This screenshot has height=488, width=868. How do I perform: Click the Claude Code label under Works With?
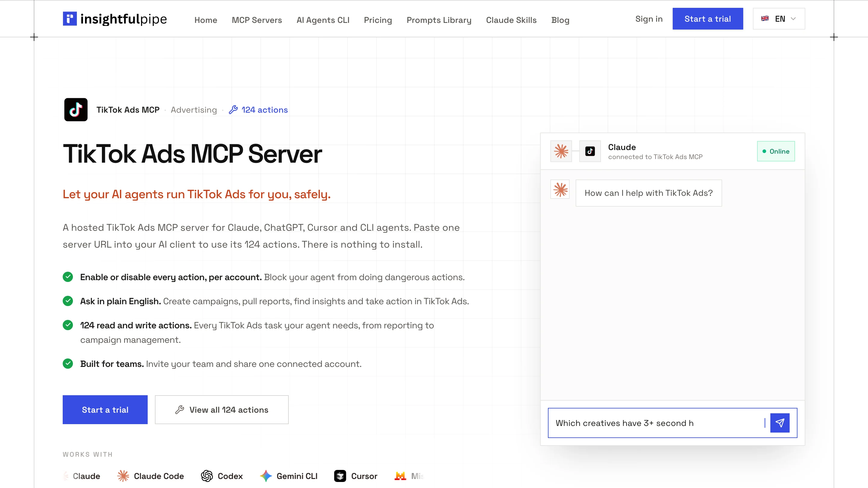[x=159, y=476]
